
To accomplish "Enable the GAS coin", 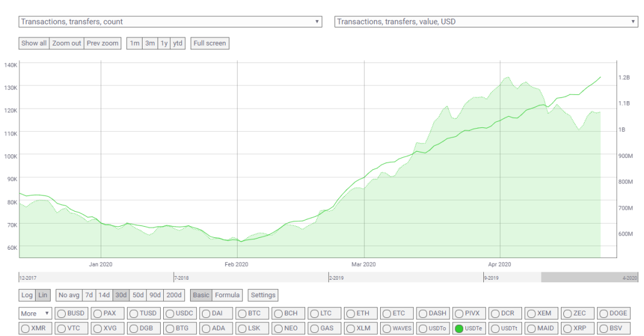I will click(x=325, y=329).
